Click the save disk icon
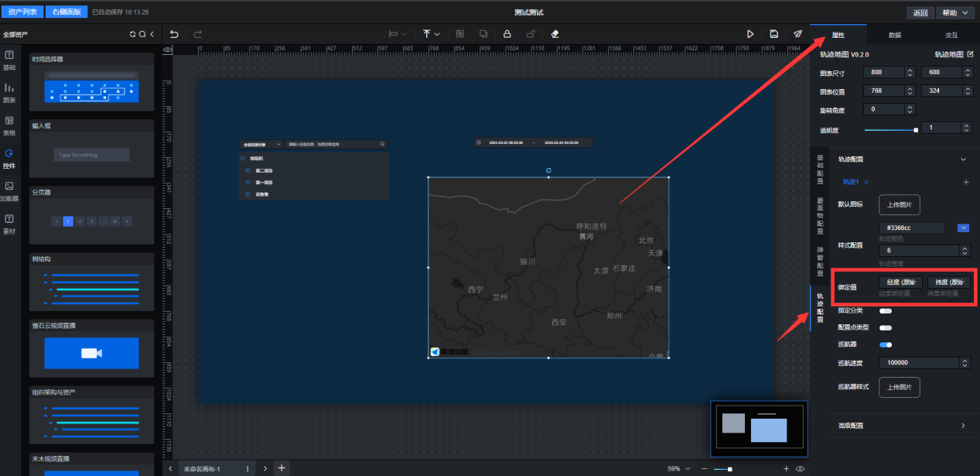The image size is (980, 476). pyautogui.click(x=774, y=34)
